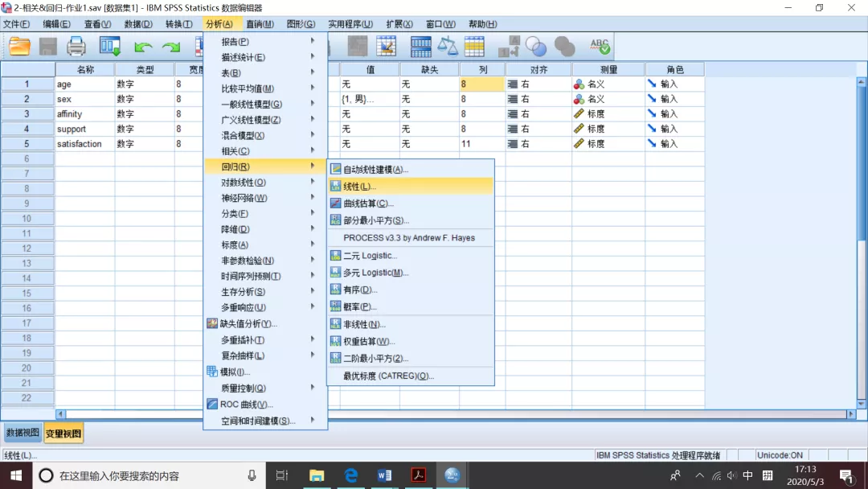Select Multinomial Logistic 多元 Logistic(M)
The width and height of the screenshot is (868, 489).
pos(411,273)
